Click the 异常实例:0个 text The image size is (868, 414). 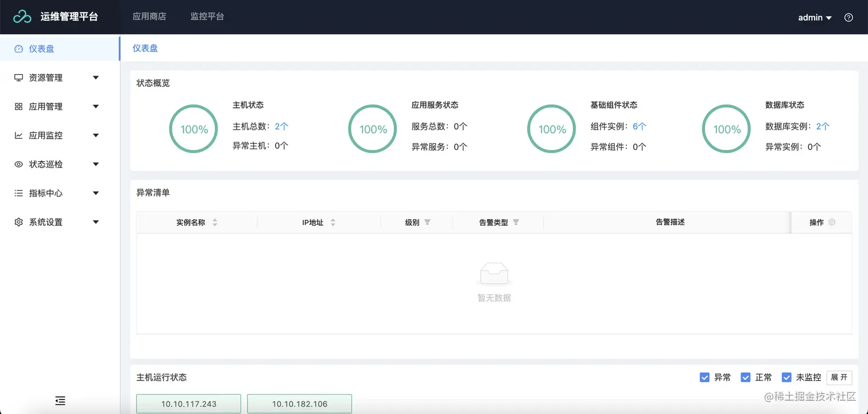click(x=793, y=147)
